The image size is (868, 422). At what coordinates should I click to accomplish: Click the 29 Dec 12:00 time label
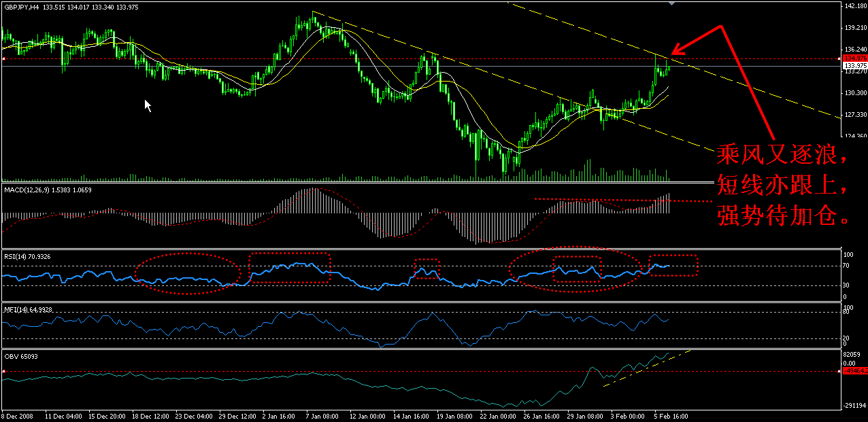(236, 415)
